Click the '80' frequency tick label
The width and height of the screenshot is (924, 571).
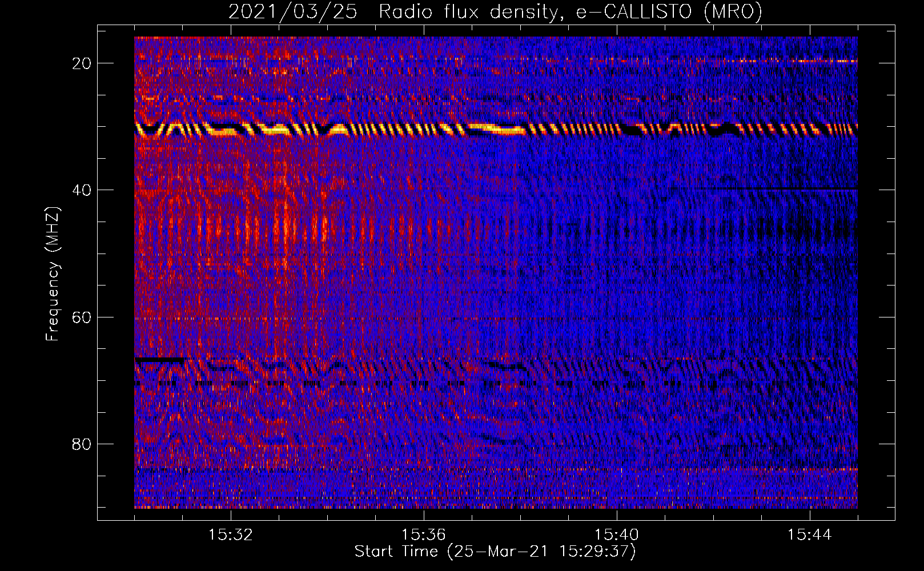[82, 444]
